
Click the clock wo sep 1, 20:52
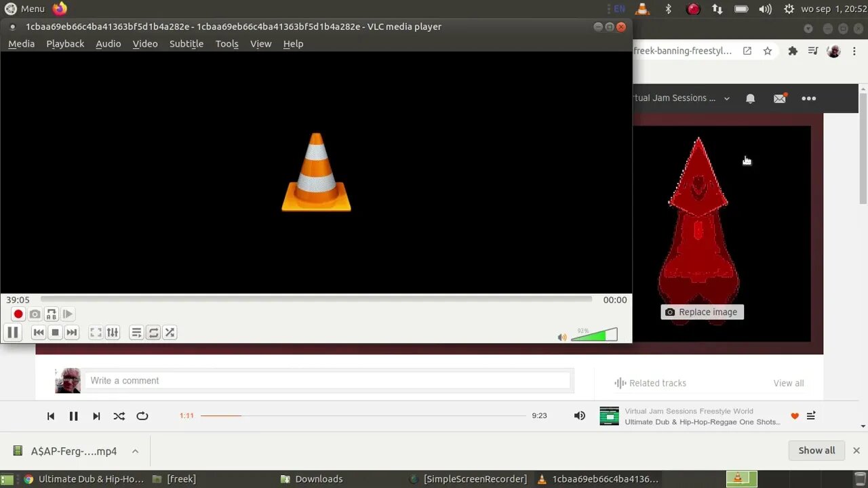click(x=833, y=9)
